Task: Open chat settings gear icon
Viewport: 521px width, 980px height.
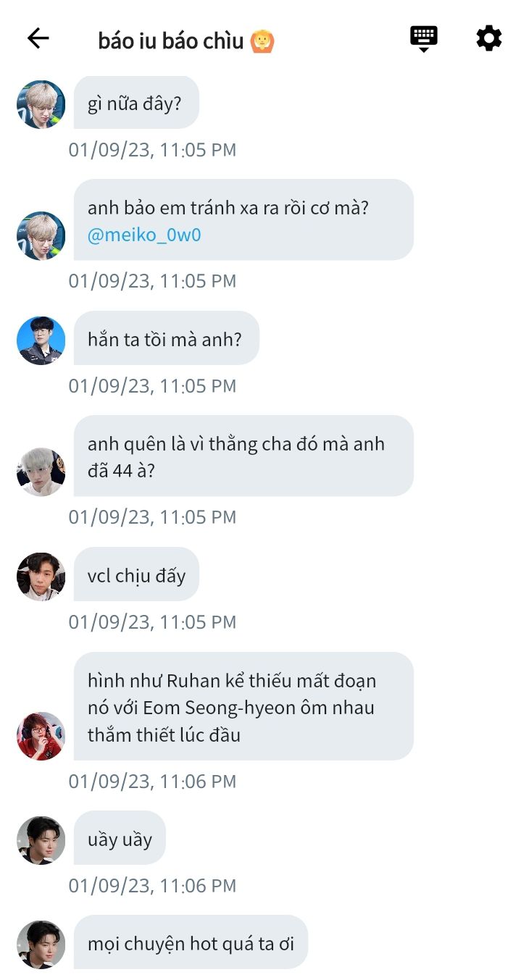Action: click(489, 38)
